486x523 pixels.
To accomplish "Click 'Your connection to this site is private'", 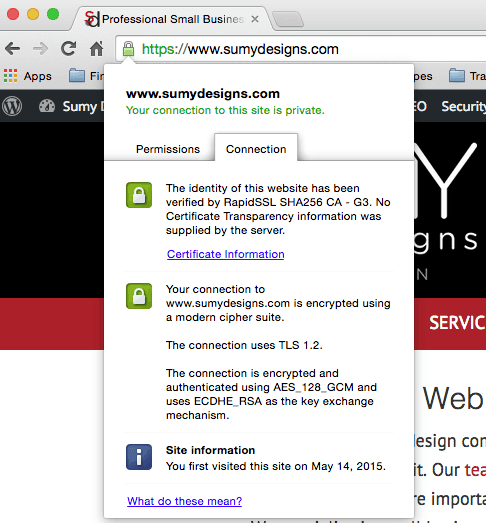I will point(225,110).
